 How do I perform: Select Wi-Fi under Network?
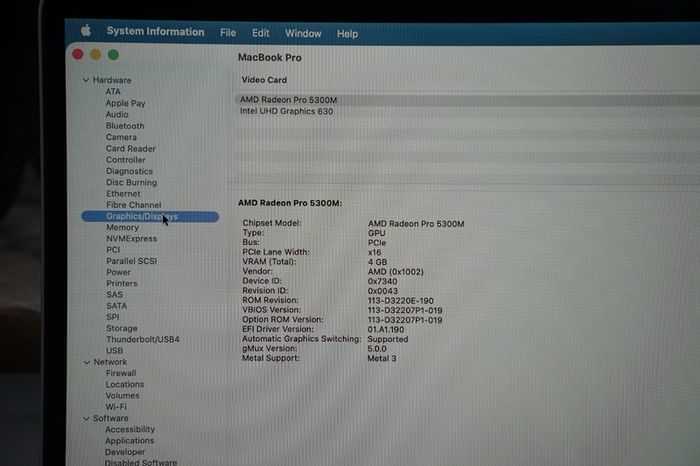[x=116, y=407]
